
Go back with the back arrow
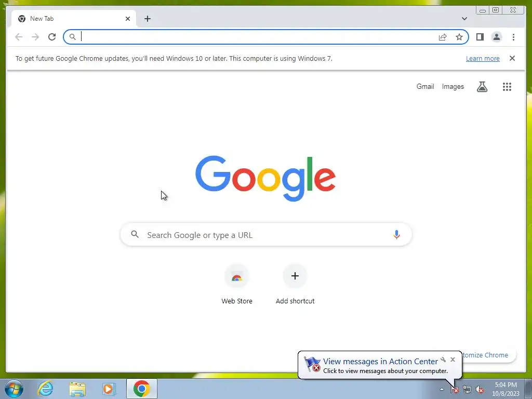pos(19,37)
